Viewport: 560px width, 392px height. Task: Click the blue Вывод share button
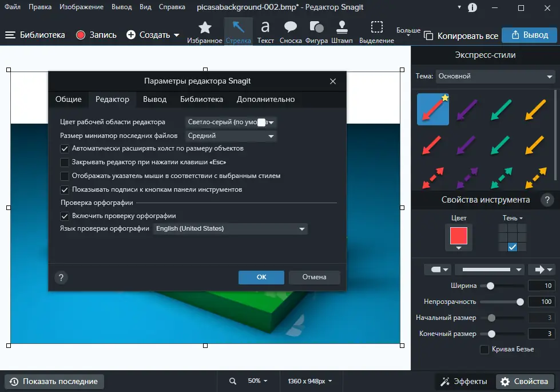(529, 35)
